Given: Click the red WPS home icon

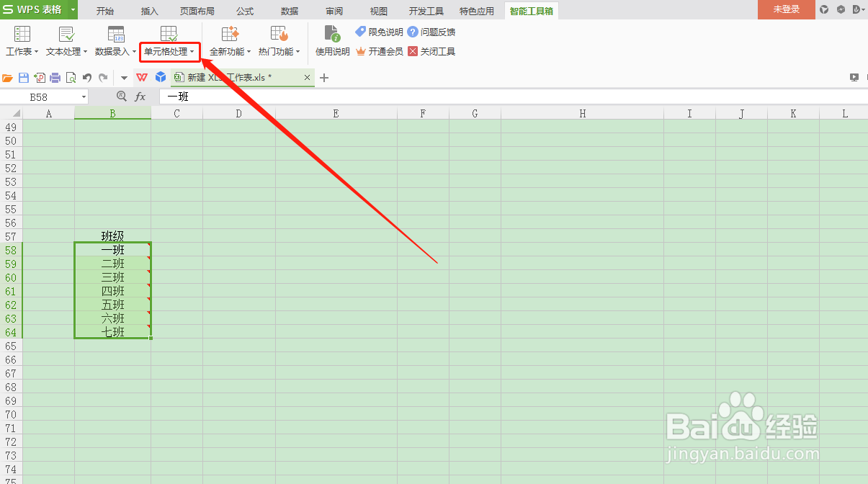Looking at the screenshot, I should (142, 78).
